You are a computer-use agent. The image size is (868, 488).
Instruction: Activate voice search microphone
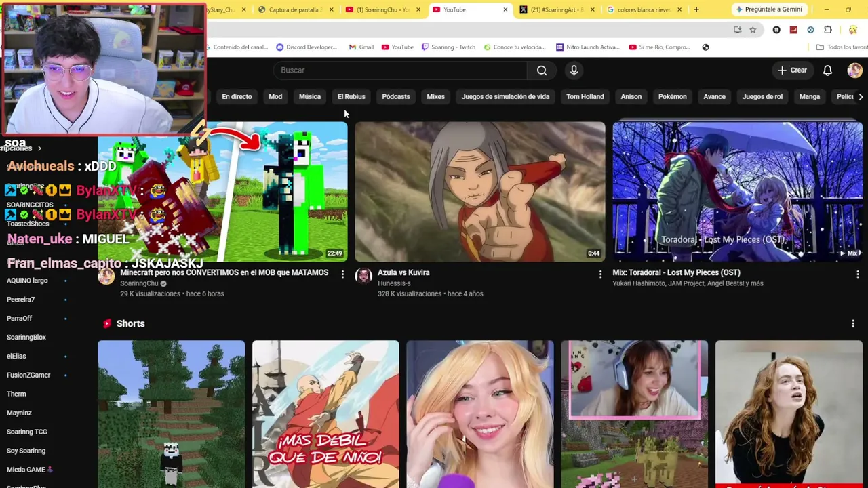tap(574, 70)
